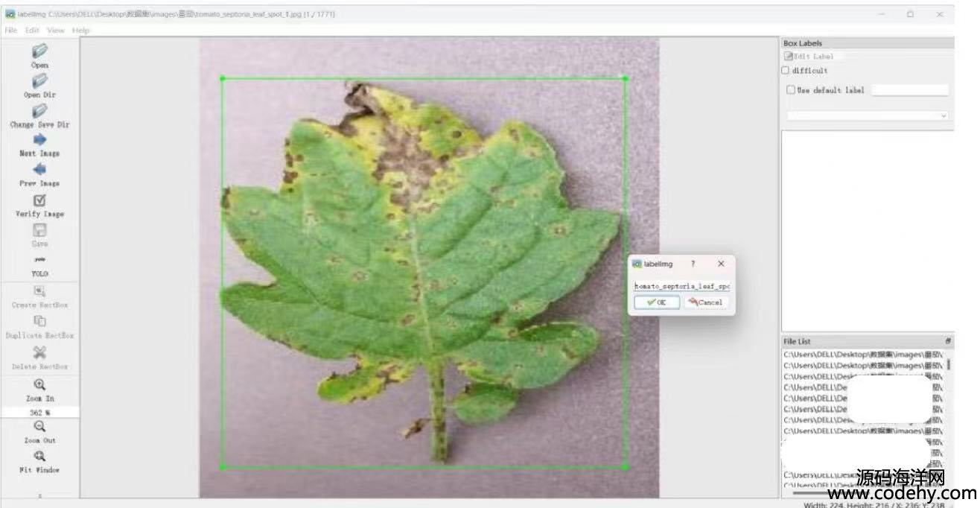The width and height of the screenshot is (980, 508).
Task: Select the first path in the File List
Action: click(x=862, y=355)
